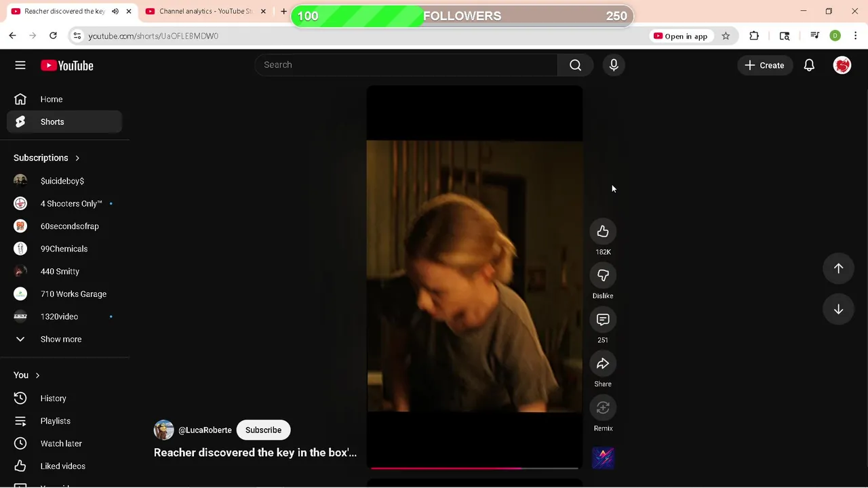Switch to Channel analytics YouTube Studio tab
Viewport: 868px width, 488px height.
(x=205, y=12)
